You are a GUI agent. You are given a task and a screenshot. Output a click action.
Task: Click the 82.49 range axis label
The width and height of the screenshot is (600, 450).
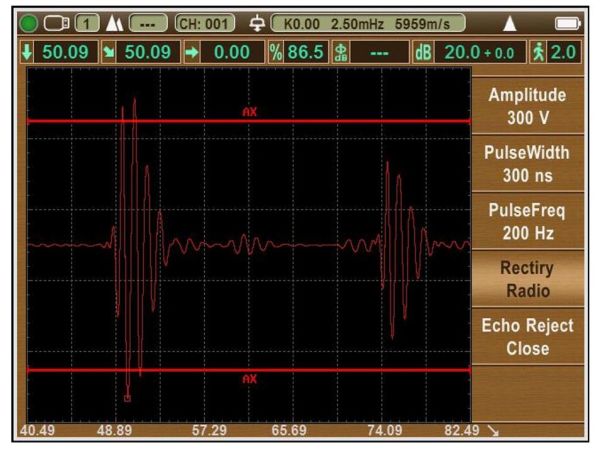coord(462,430)
